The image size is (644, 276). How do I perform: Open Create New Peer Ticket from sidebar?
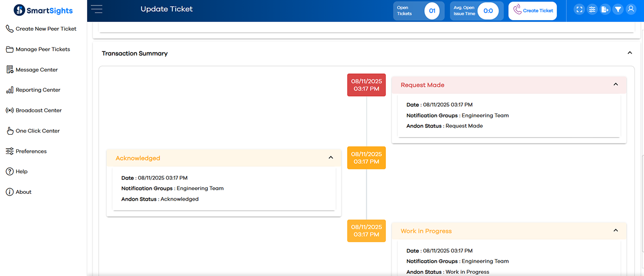(x=46, y=28)
